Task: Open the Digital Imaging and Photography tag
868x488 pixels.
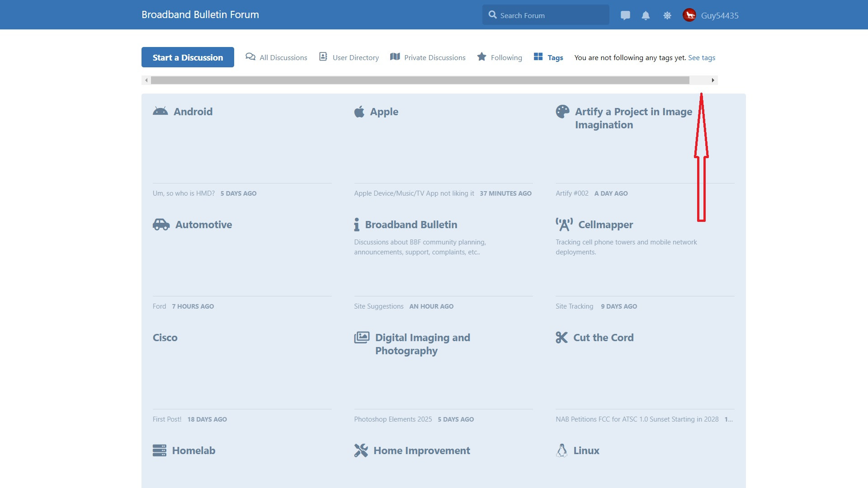Action: tap(423, 344)
